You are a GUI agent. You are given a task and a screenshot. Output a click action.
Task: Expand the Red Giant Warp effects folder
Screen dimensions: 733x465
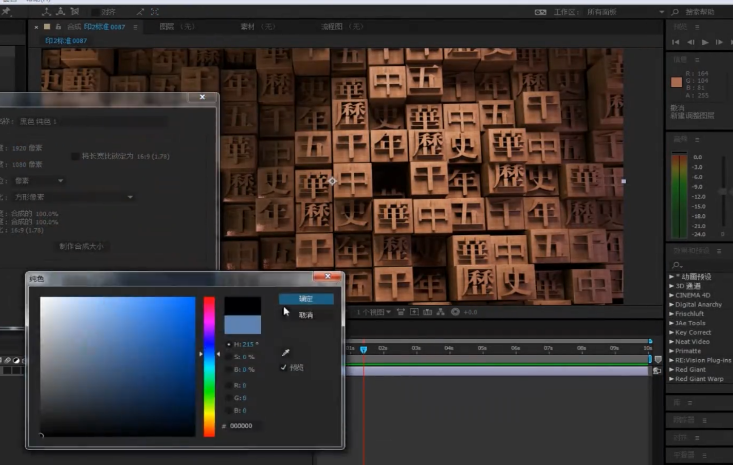[x=671, y=379]
